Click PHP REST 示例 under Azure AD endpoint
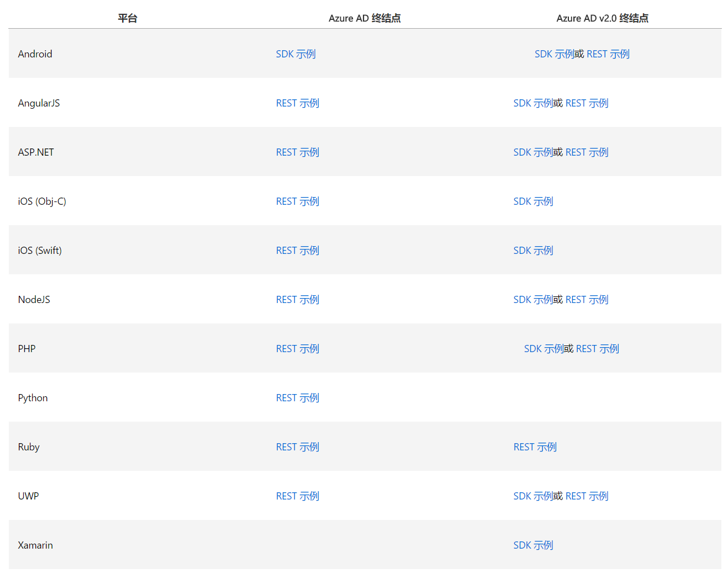The height and width of the screenshot is (574, 728). pyautogui.click(x=297, y=349)
